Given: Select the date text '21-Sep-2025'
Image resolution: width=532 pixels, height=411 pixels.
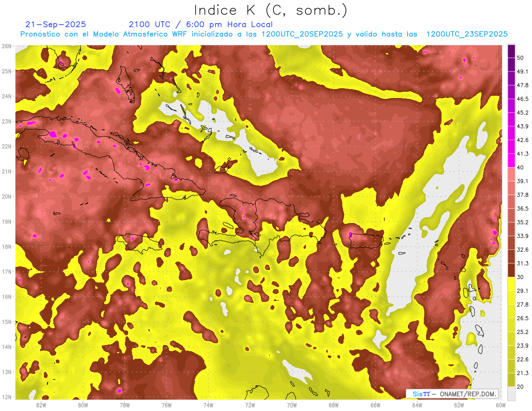Looking at the screenshot, I should point(56,24).
